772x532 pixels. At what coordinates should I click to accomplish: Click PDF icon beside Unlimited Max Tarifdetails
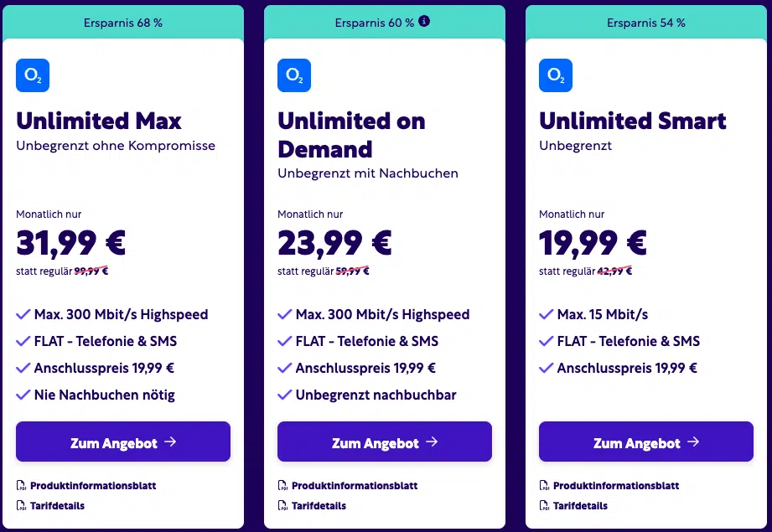pos(21,505)
